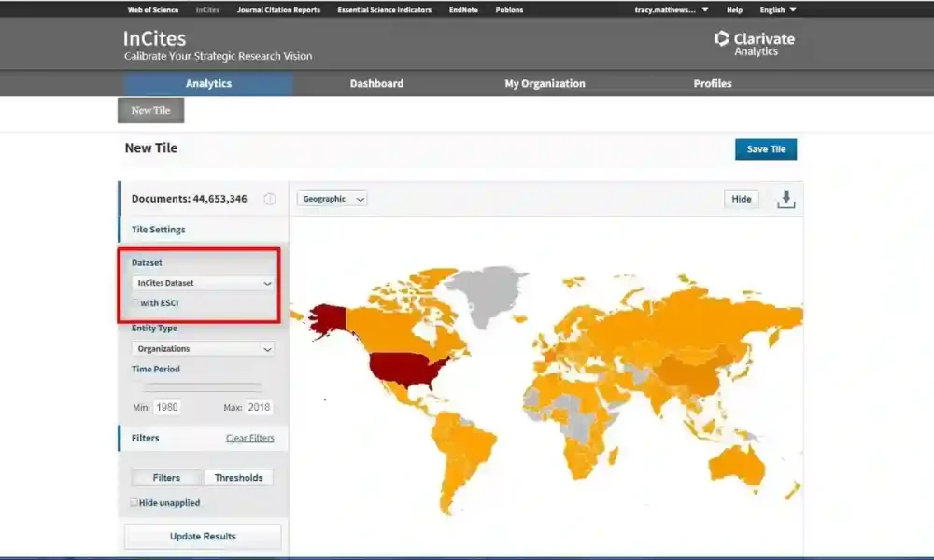
Task: Click the info icon beside the Documents count
Action: (x=270, y=199)
